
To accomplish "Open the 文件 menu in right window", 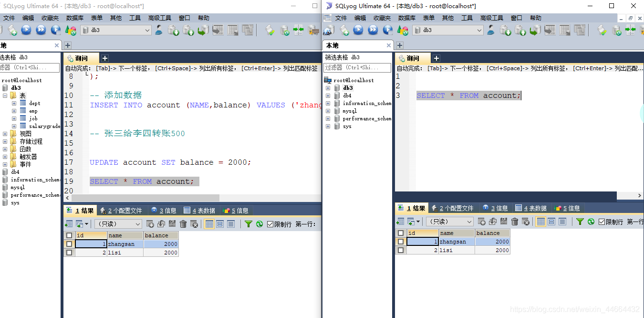I will coord(341,18).
